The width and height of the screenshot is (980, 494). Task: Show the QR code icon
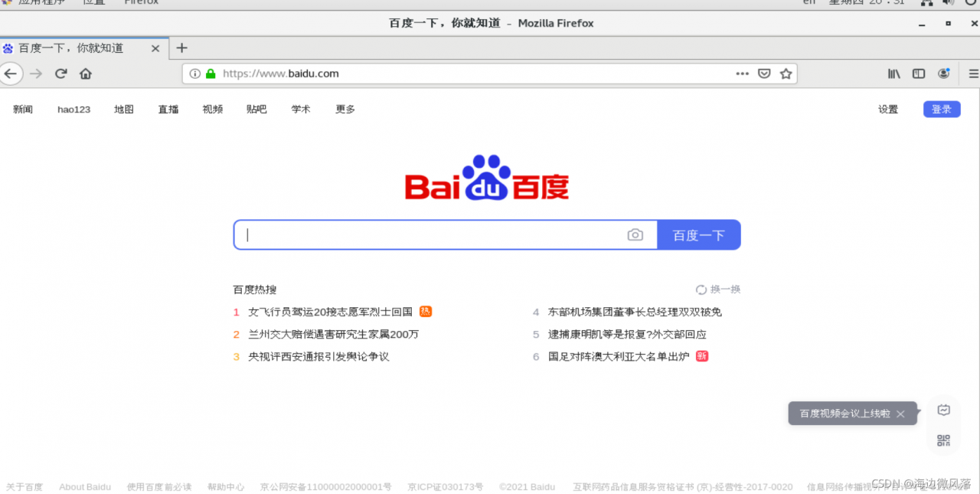pos(944,440)
